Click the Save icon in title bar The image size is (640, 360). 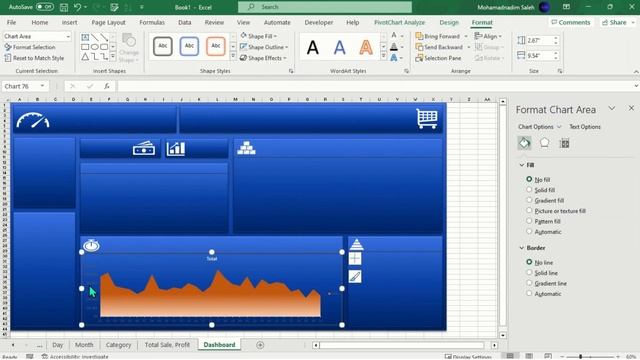tap(64, 7)
